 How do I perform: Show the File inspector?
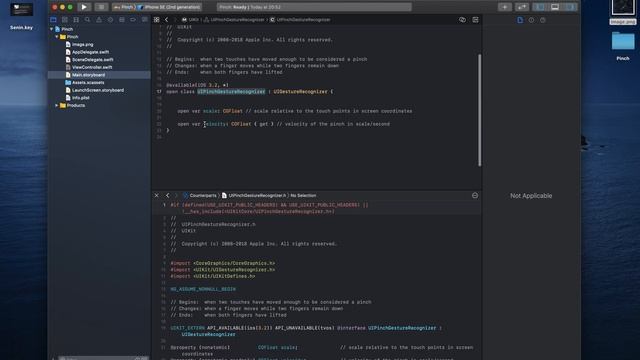point(520,20)
